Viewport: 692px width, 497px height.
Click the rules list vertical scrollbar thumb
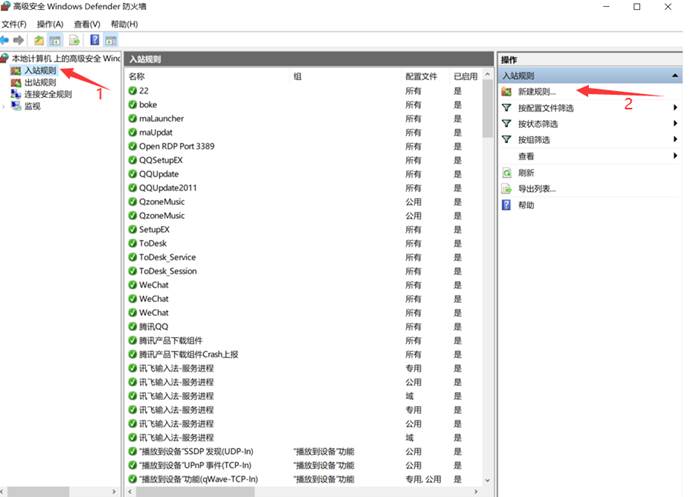point(487,109)
